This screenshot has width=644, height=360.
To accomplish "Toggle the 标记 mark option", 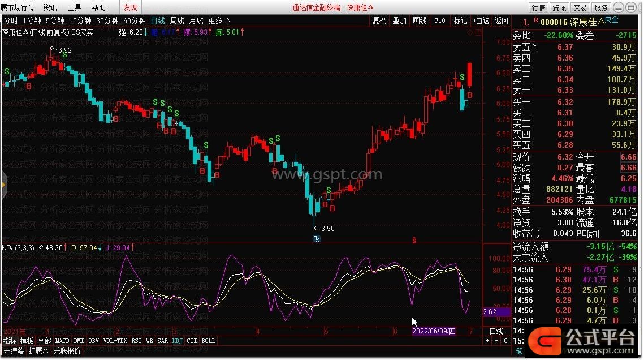I will coord(460,20).
